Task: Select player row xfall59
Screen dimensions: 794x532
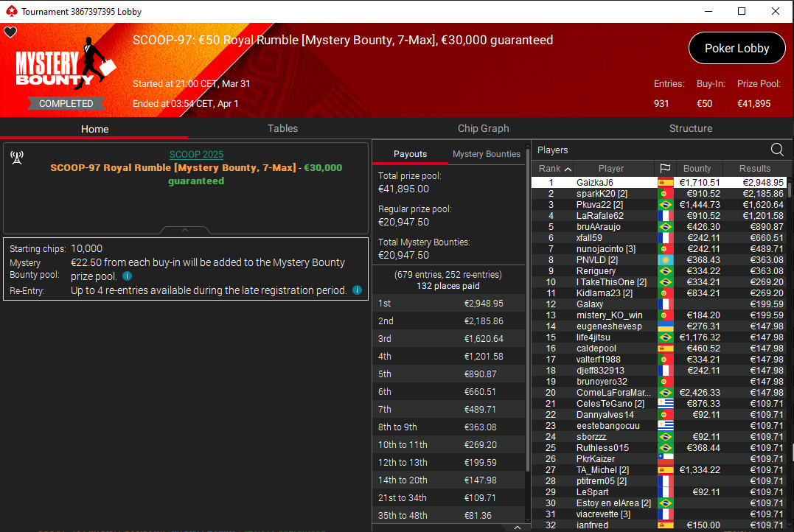Action: (x=659, y=238)
